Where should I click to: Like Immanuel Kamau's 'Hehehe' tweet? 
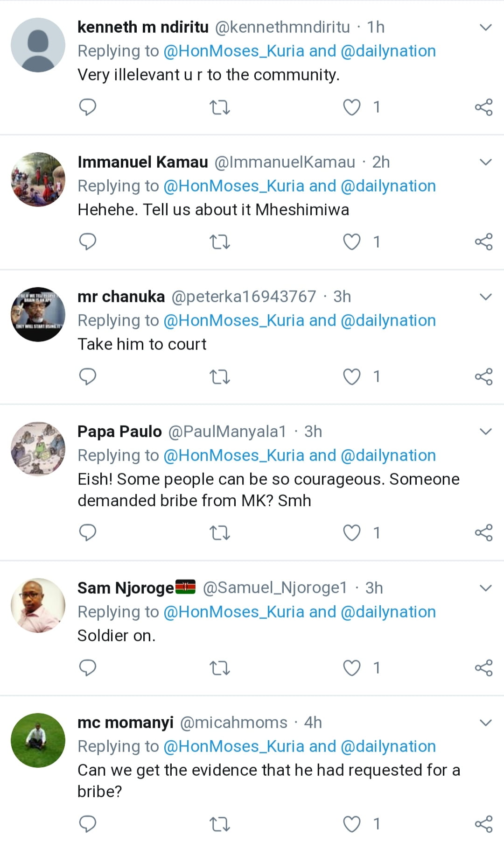[352, 242]
